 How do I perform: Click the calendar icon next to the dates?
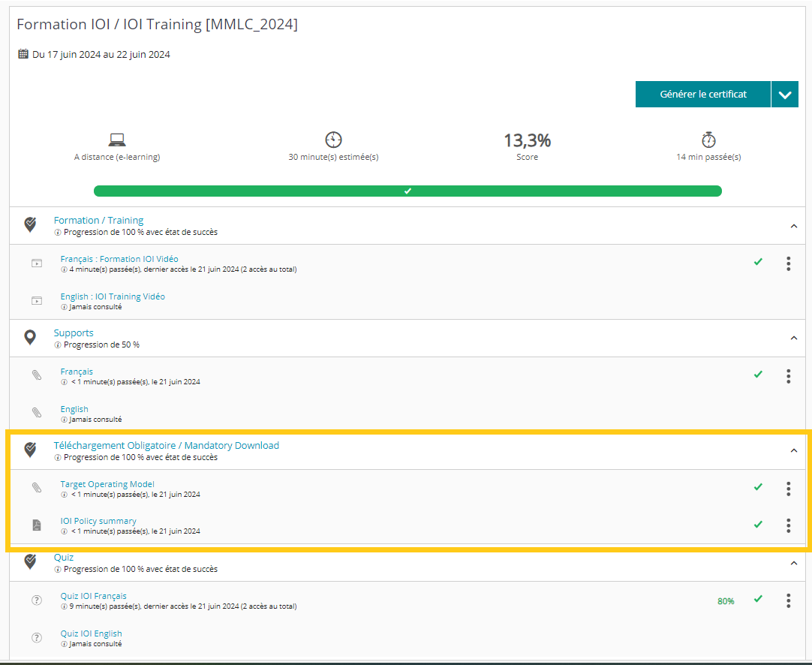point(23,54)
